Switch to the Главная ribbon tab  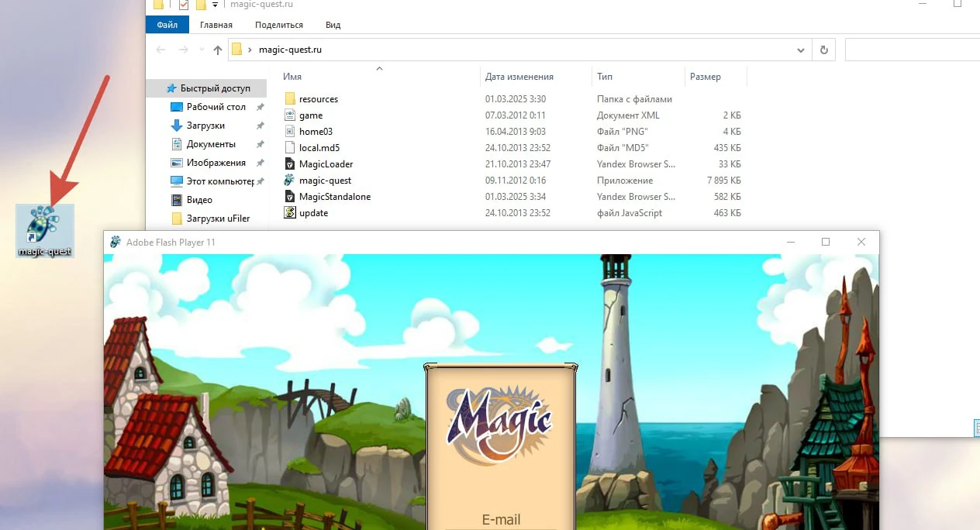[x=216, y=25]
